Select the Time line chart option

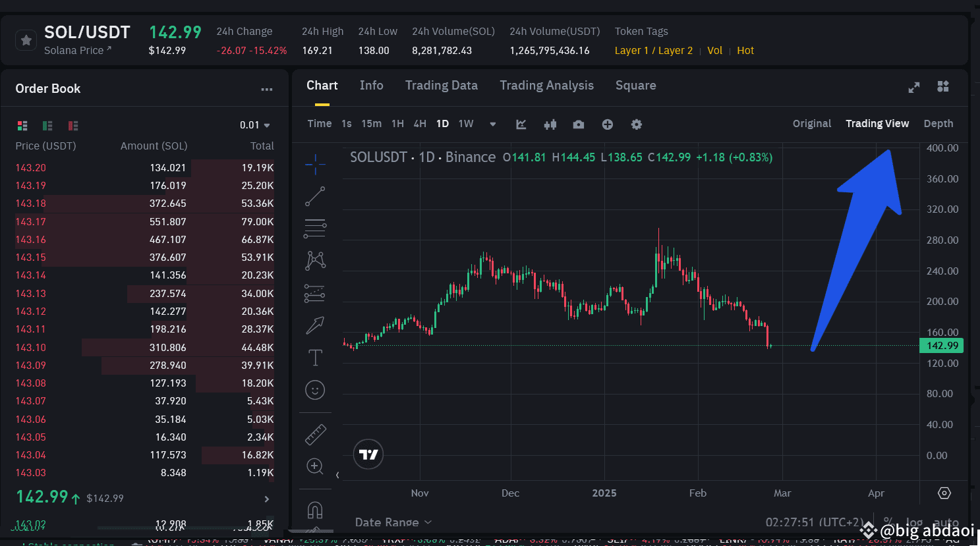[320, 124]
